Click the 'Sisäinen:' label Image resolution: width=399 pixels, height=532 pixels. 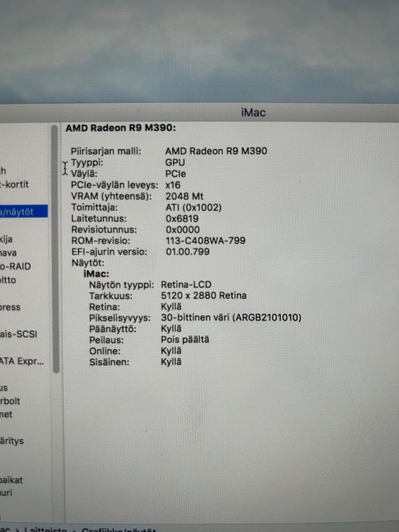point(109,362)
